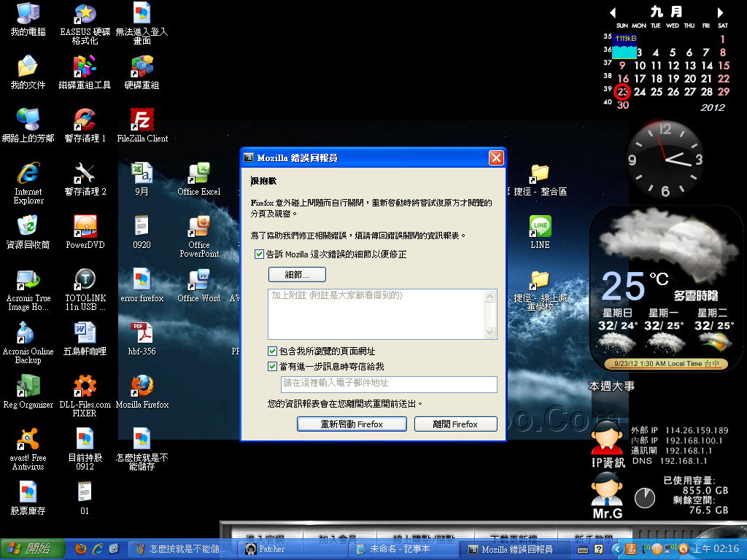Click comment box scrollbar up arrow
Screen dimensions: 747x560
tap(490, 296)
